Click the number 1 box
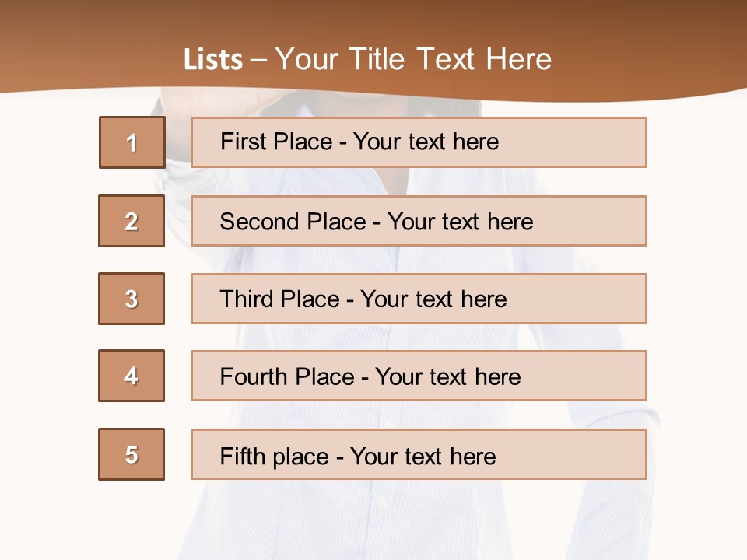 tap(132, 142)
